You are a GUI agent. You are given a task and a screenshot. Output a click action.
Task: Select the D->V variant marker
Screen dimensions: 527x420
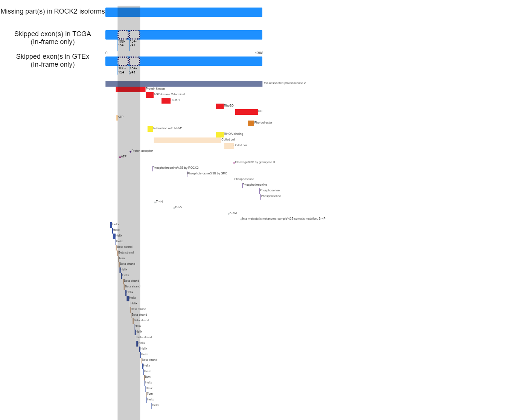[174, 208]
